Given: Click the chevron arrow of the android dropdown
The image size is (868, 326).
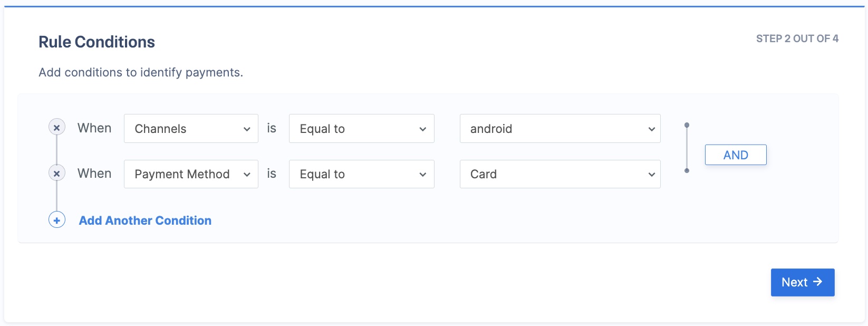Looking at the screenshot, I should click(x=652, y=129).
